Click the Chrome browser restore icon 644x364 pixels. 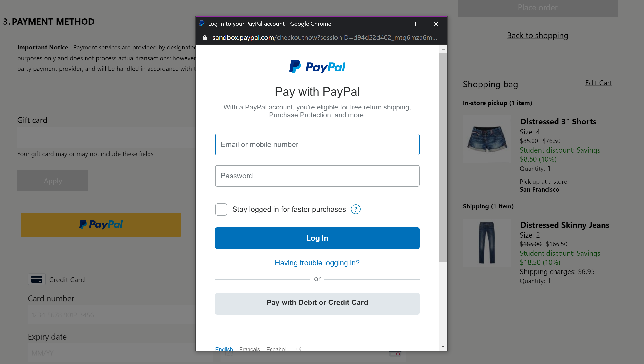pyautogui.click(x=413, y=24)
